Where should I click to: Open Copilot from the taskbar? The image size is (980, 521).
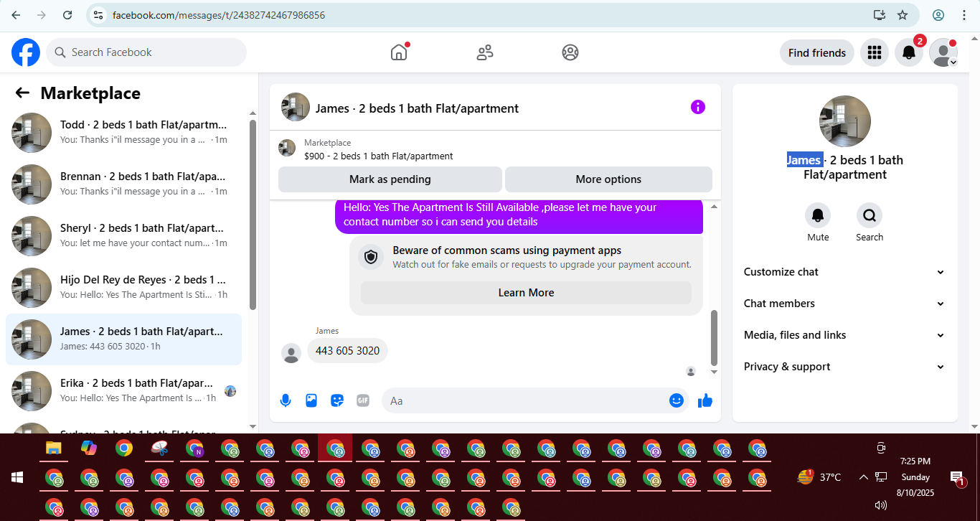(x=89, y=449)
